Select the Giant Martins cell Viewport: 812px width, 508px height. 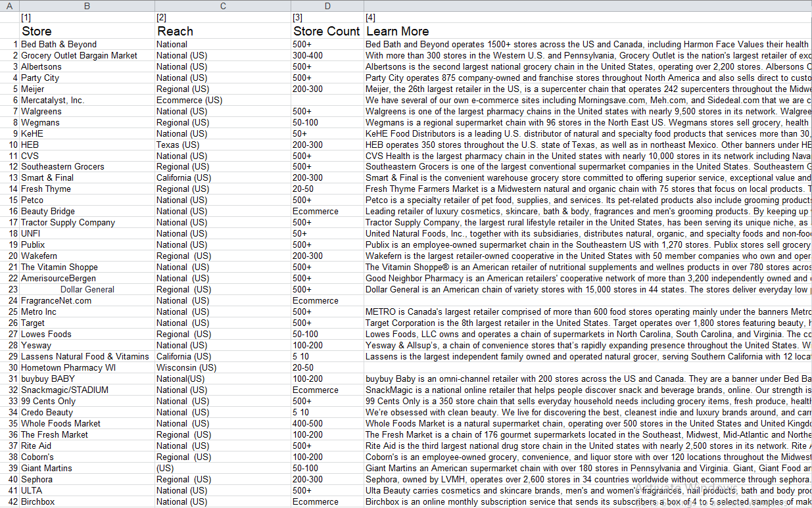pyautogui.click(x=87, y=469)
